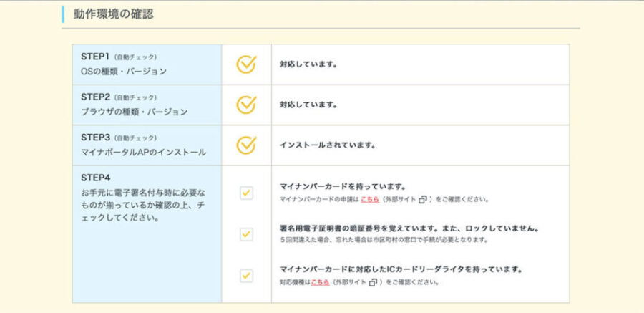
Task: Click the ICカードリーダライタを持っています label
Action: [401, 269]
